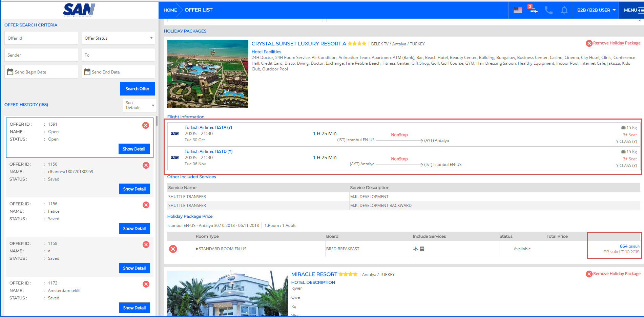Click Turkish Airlines TESTA (Y) flight link
The image size is (644, 317).
coord(208,127)
